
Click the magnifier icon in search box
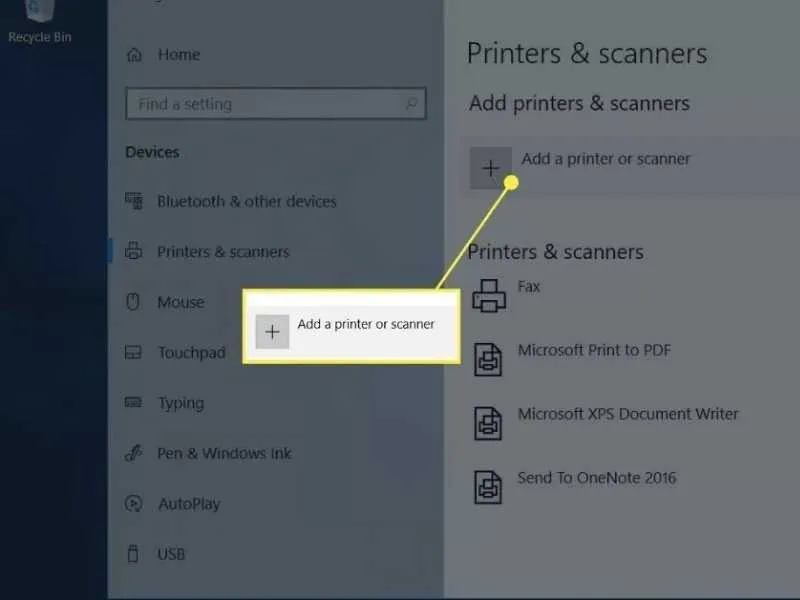(410, 104)
